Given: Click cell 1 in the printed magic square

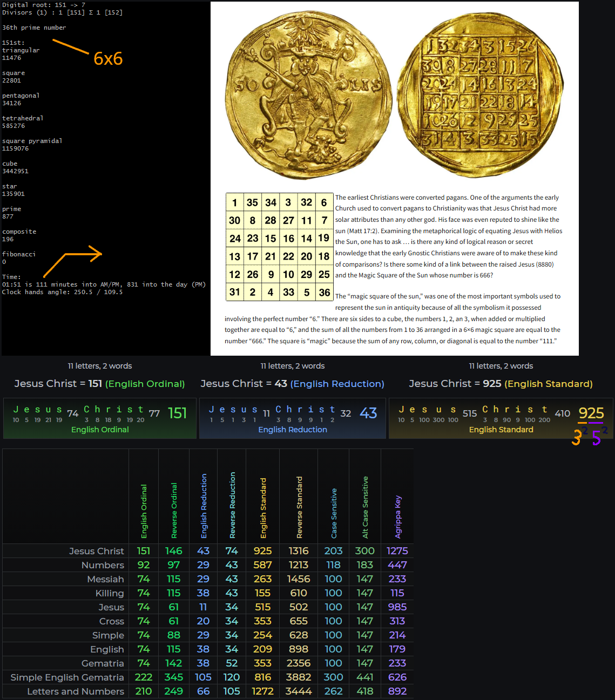Looking at the screenshot, I should (x=234, y=202).
